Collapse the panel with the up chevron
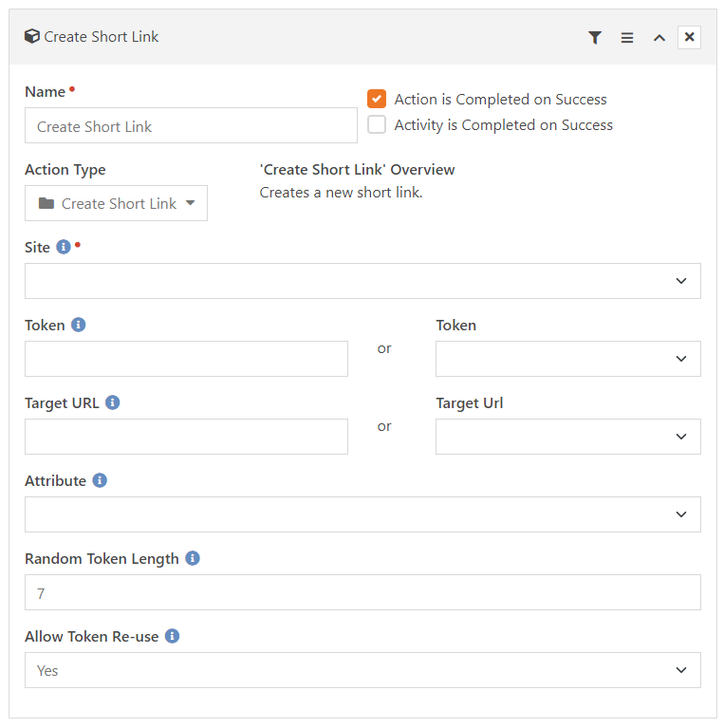 coord(659,37)
